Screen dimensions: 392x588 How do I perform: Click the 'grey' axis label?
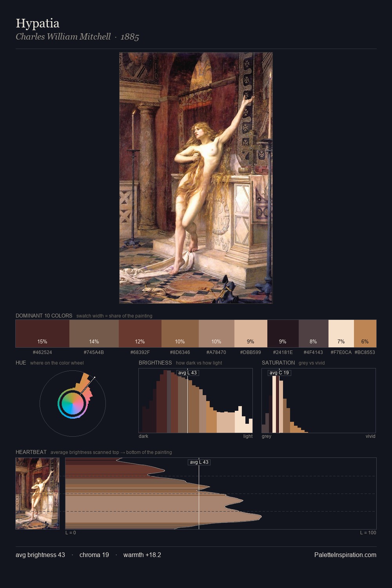coord(267,436)
